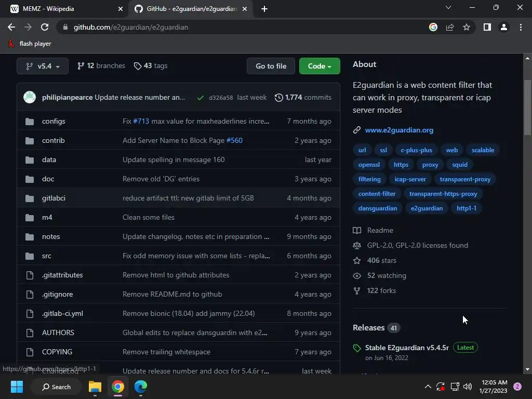
Task: Open the share page icon in address bar
Action: (x=450, y=27)
